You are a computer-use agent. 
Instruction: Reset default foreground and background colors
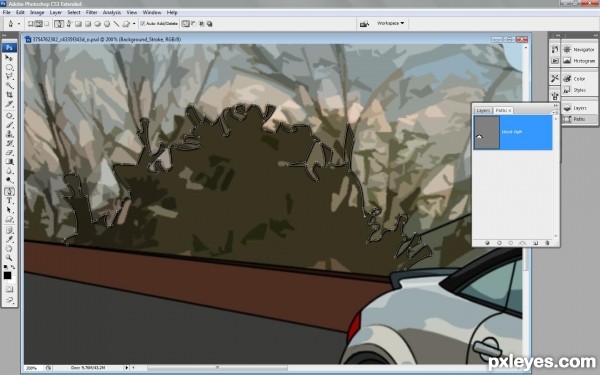pyautogui.click(x=5, y=267)
